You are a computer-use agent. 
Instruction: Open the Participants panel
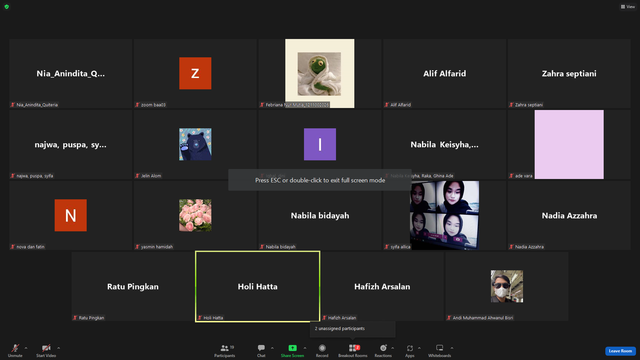224,350
